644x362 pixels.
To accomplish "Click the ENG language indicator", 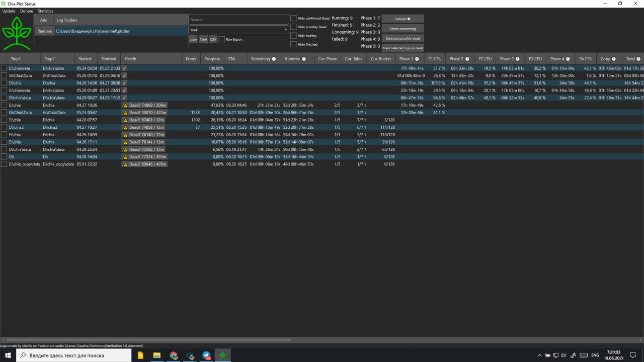I will tap(595, 355).
